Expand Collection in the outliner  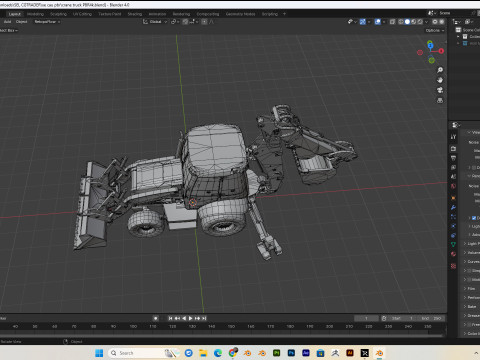click(x=458, y=37)
